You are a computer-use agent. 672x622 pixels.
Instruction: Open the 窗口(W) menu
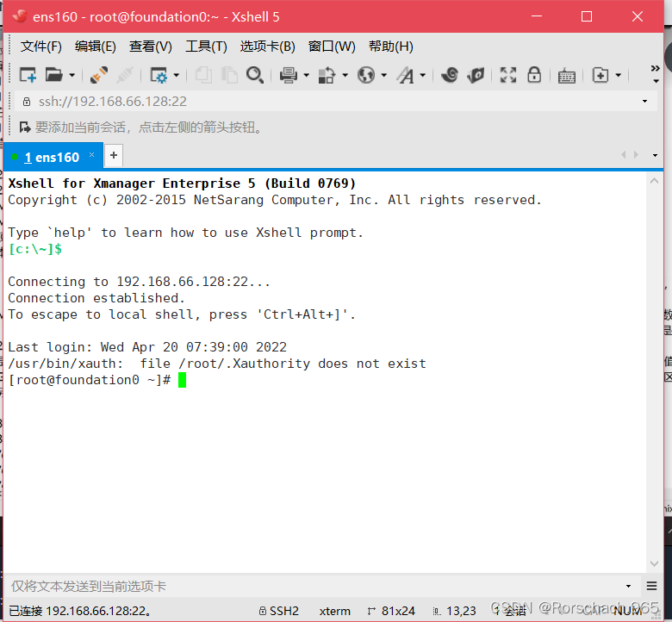(332, 47)
